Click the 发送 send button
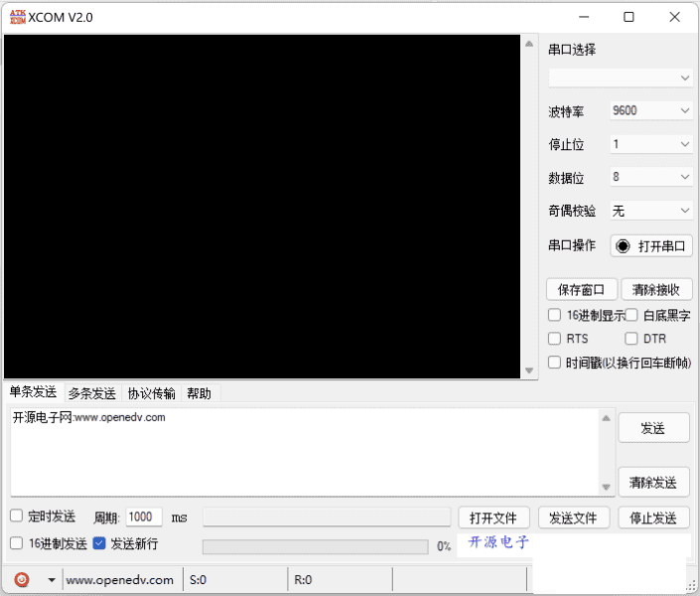The height and width of the screenshot is (596, 700). (x=653, y=428)
